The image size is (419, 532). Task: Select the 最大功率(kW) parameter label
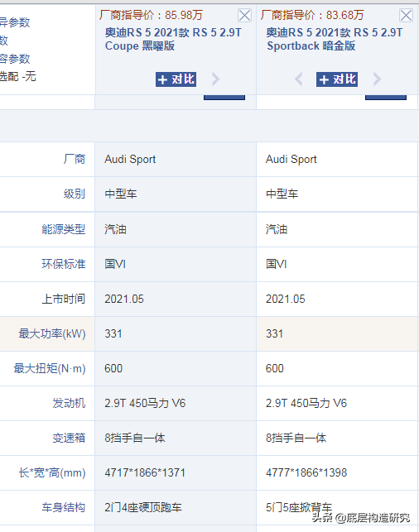click(52, 334)
